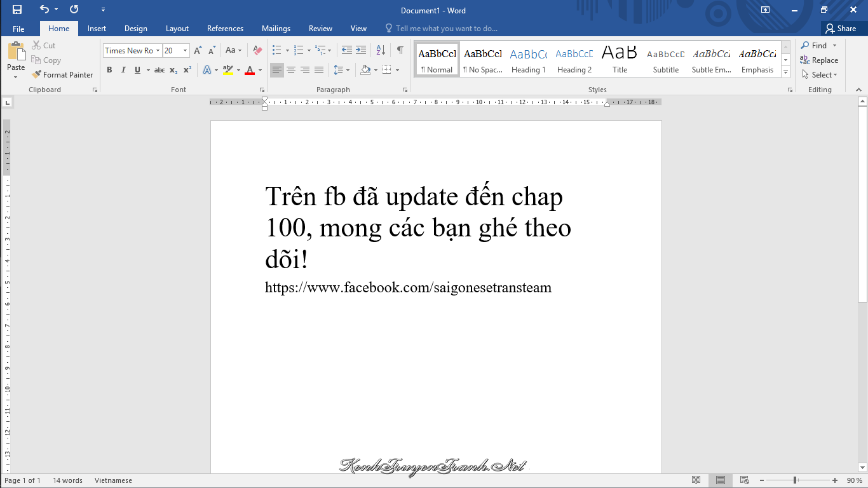Click the 90% zoom level
868x488 pixels.
click(x=854, y=480)
